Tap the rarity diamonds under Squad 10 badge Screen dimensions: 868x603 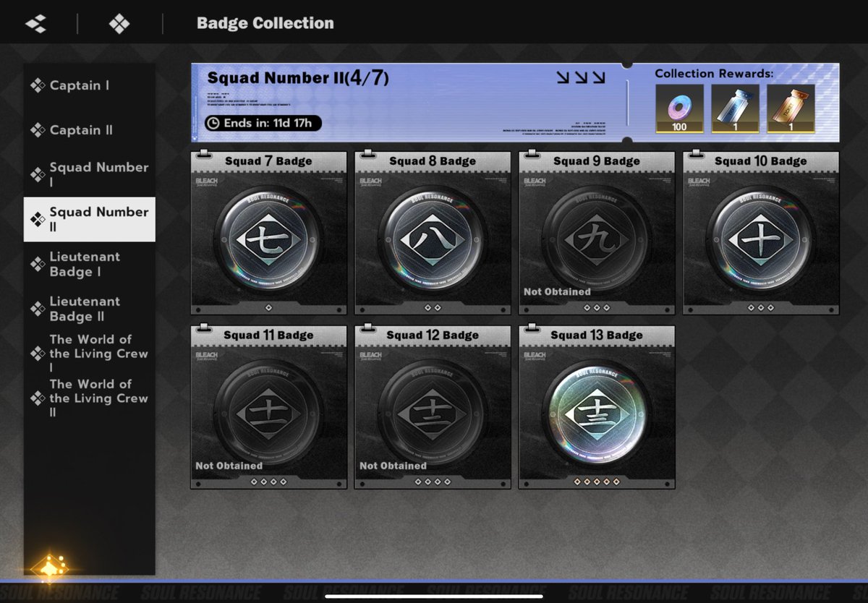[761, 307]
